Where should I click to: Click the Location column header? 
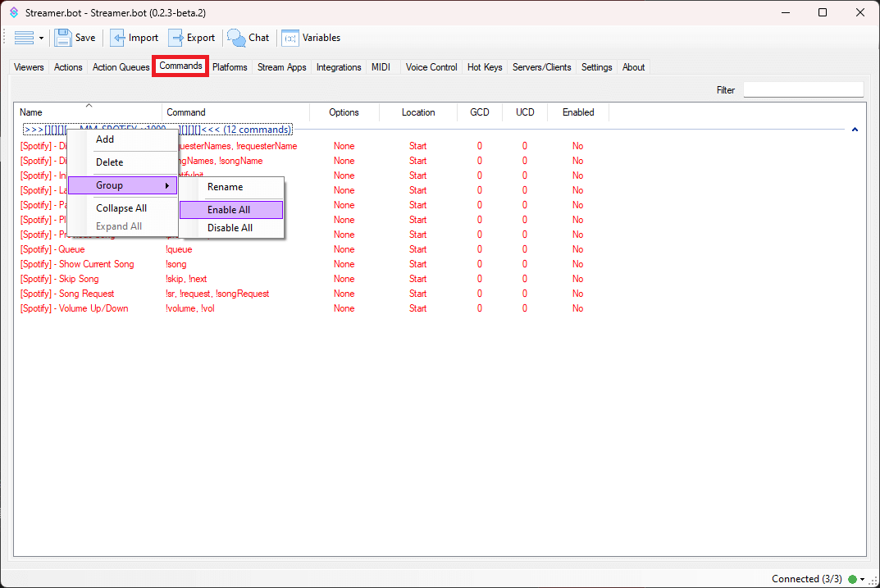(418, 112)
